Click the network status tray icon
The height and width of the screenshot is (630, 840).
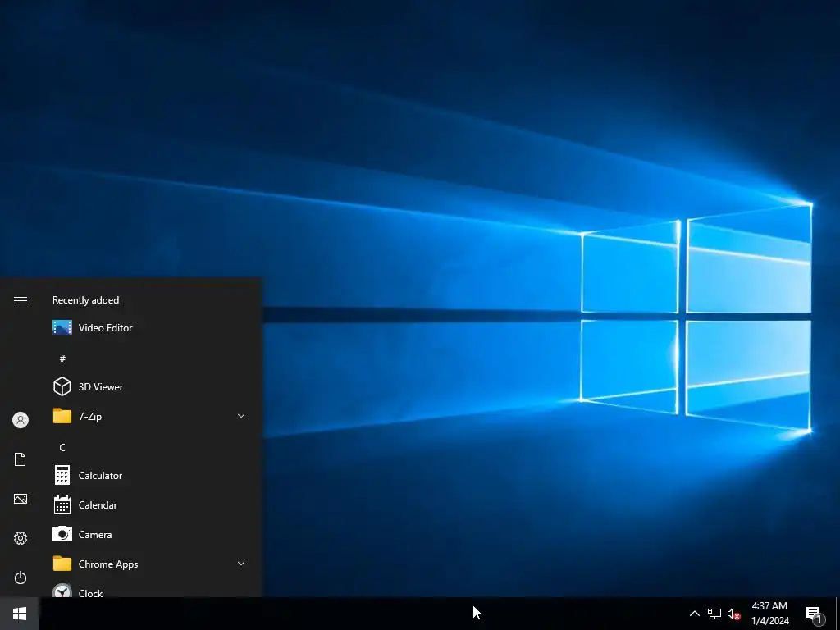point(714,614)
